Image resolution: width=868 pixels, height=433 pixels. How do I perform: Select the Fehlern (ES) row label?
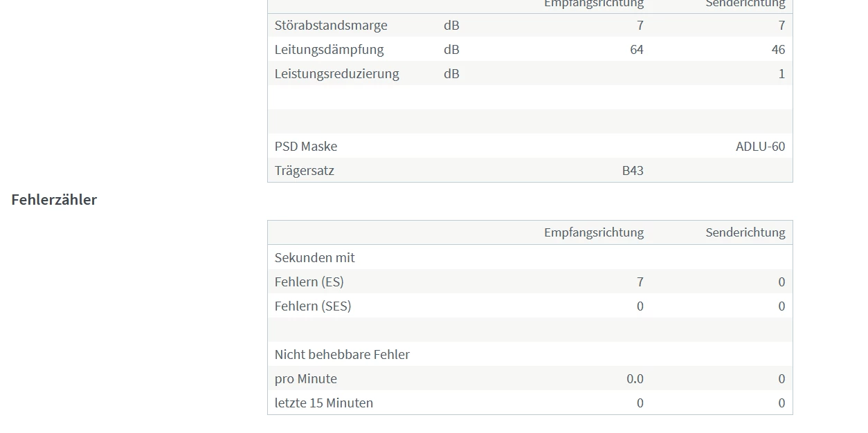pyautogui.click(x=309, y=282)
